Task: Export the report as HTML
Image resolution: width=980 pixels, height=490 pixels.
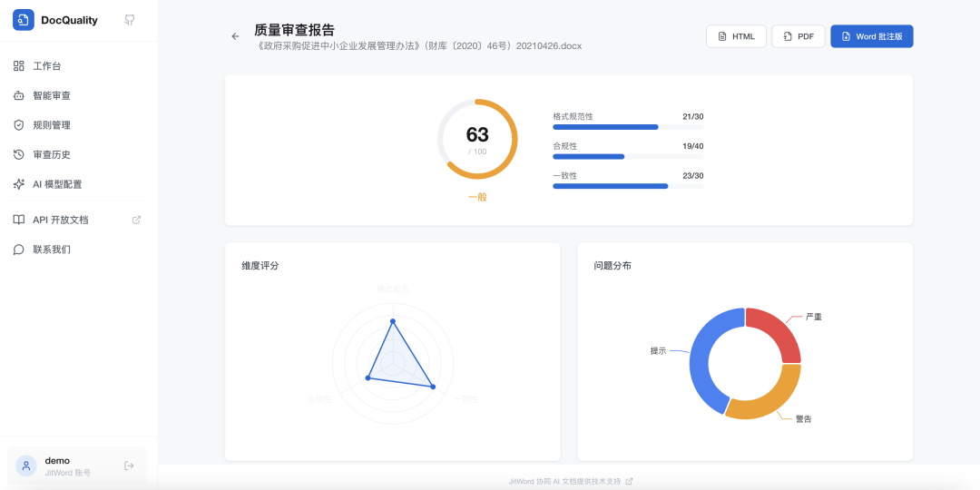Action: [736, 36]
